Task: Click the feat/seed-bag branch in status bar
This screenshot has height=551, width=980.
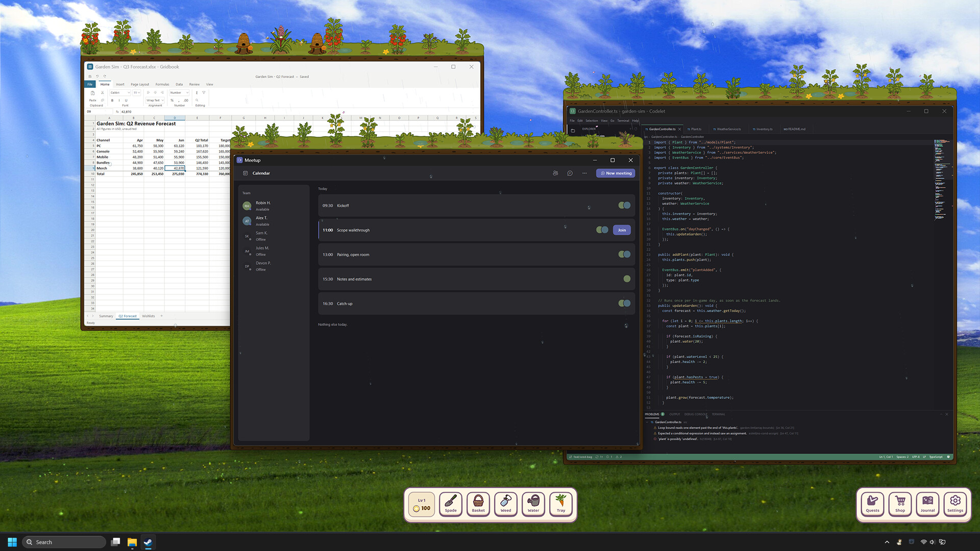Action: [x=580, y=457]
